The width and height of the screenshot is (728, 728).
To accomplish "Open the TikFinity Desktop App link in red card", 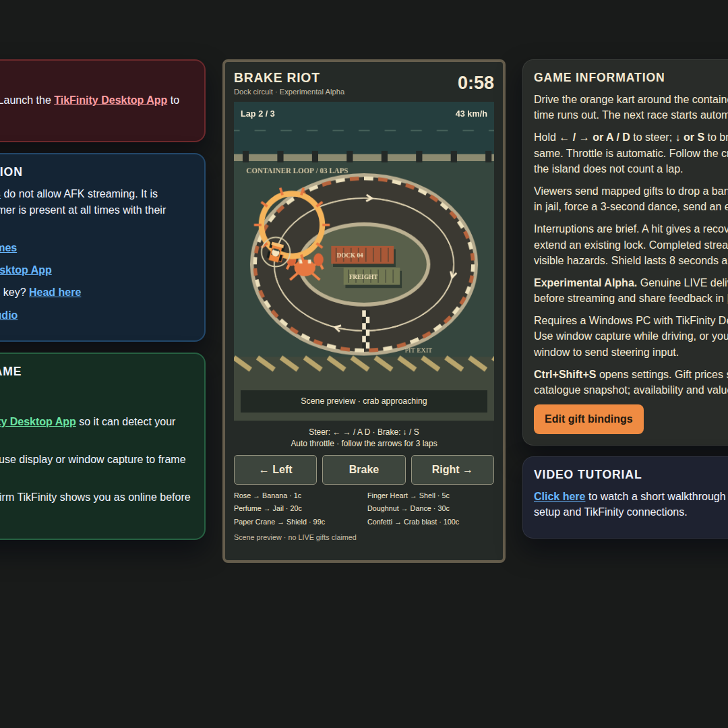I will pos(111,100).
